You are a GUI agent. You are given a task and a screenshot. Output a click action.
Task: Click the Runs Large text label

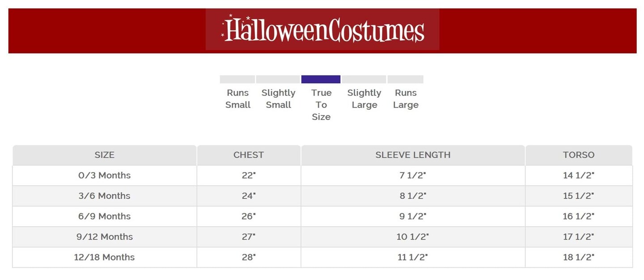[406, 99]
